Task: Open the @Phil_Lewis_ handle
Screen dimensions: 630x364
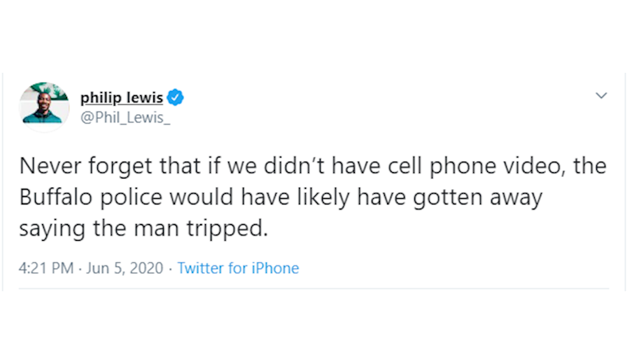Action: pos(125,115)
